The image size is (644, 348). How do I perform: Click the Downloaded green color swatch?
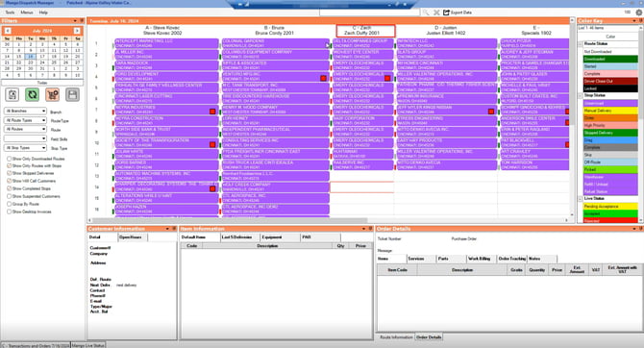610,60
